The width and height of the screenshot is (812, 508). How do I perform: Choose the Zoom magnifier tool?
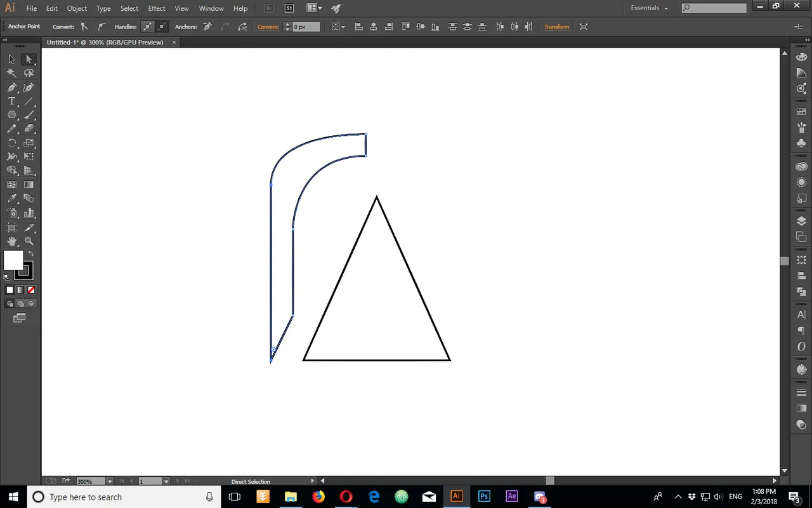pos(29,241)
